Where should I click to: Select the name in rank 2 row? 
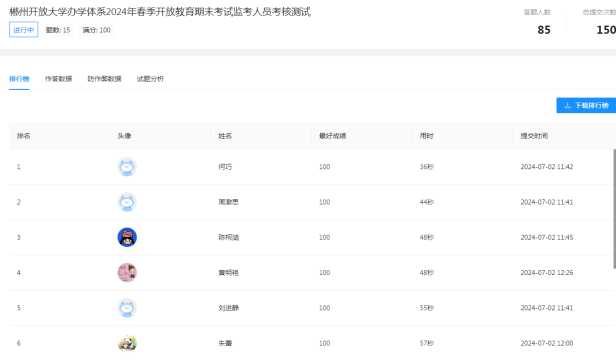click(x=229, y=202)
